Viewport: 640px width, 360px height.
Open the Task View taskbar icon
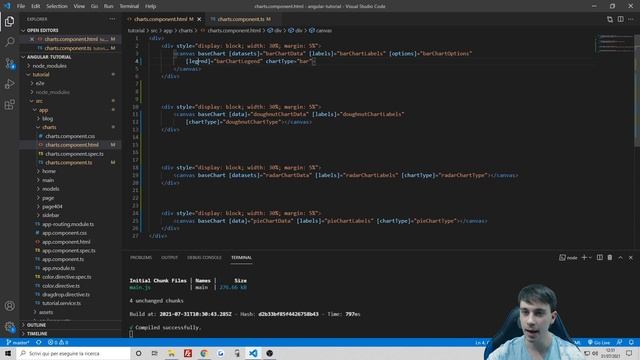click(155, 353)
